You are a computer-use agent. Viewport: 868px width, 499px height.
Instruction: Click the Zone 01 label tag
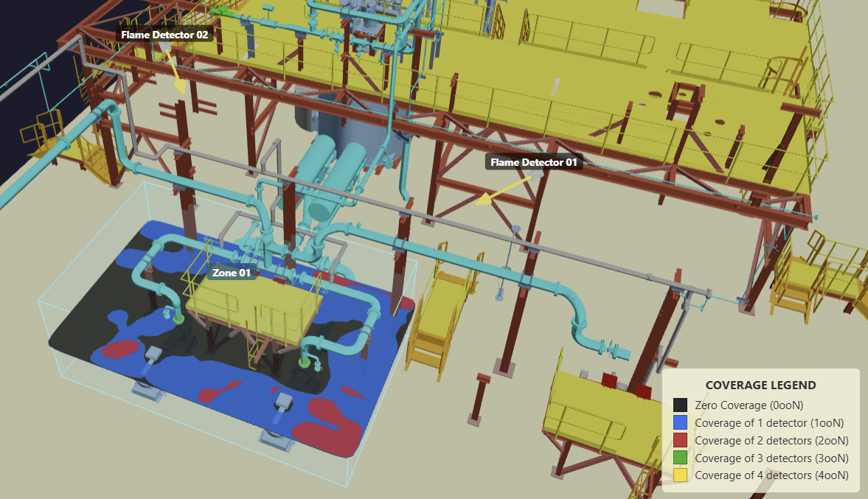tap(232, 273)
